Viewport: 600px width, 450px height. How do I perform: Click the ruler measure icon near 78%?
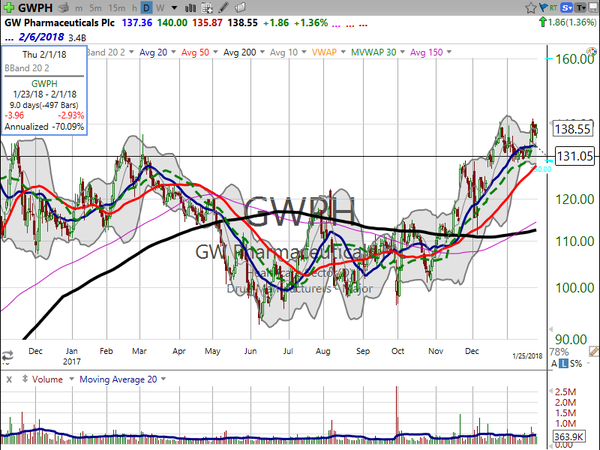(x=593, y=351)
